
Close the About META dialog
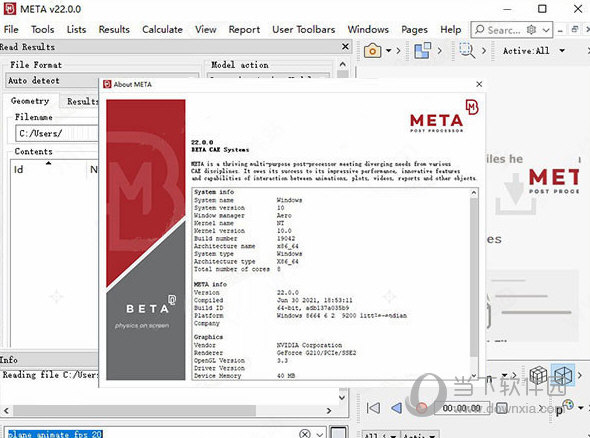479,84
